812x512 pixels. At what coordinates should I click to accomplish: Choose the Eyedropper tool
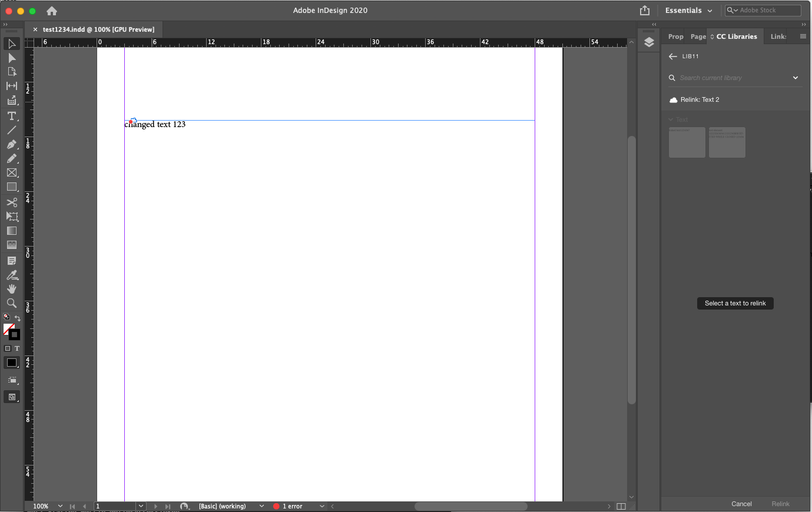pyautogui.click(x=12, y=275)
